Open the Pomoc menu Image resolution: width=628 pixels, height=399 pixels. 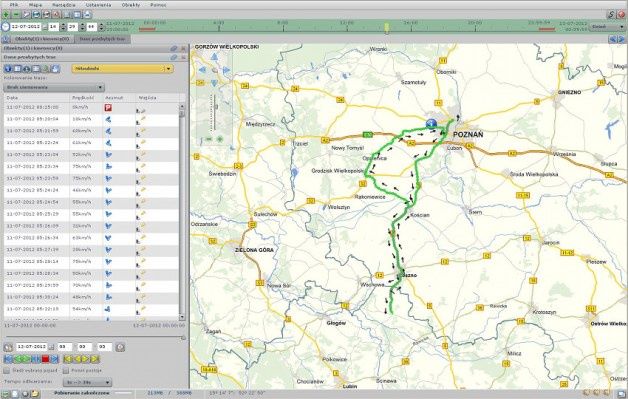(x=158, y=5)
